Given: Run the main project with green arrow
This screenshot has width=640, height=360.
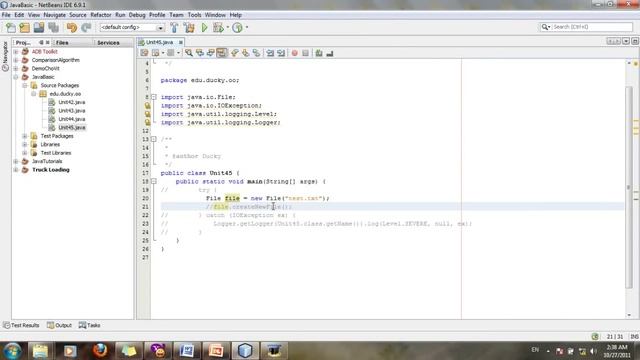Looking at the screenshot, I should click(x=204, y=27).
